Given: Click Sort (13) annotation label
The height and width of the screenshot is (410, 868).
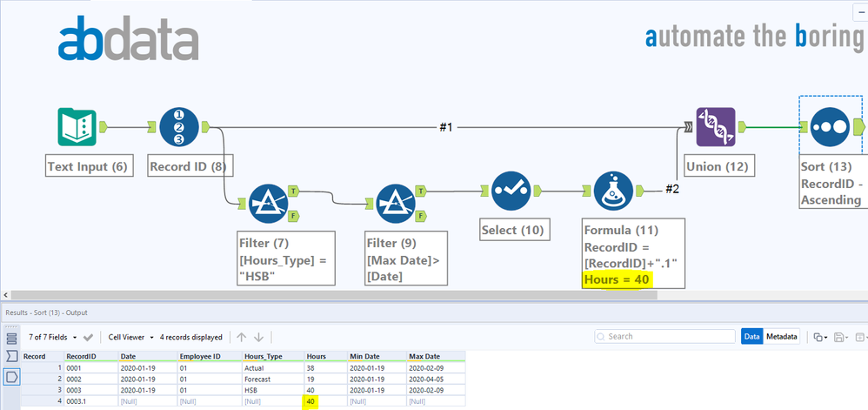Looking at the screenshot, I should (832, 183).
